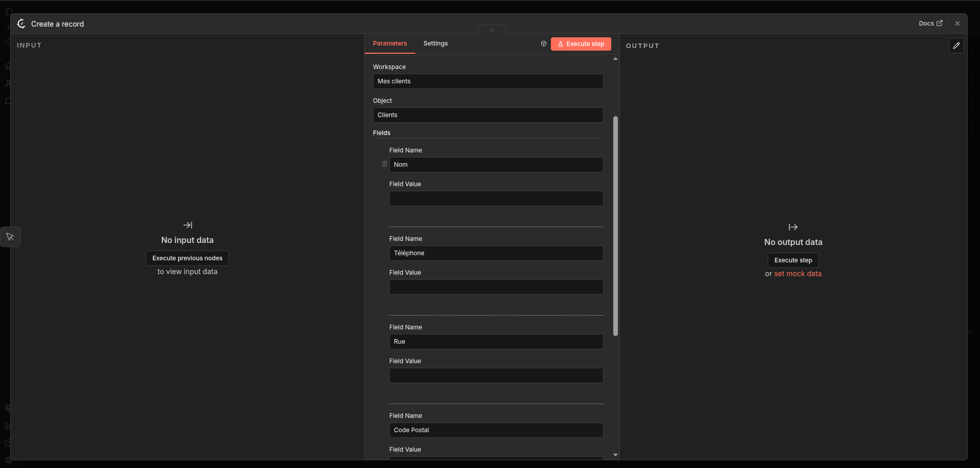Open the Workspace dropdown showing Mes clients
The width and height of the screenshot is (980, 468).
point(487,81)
